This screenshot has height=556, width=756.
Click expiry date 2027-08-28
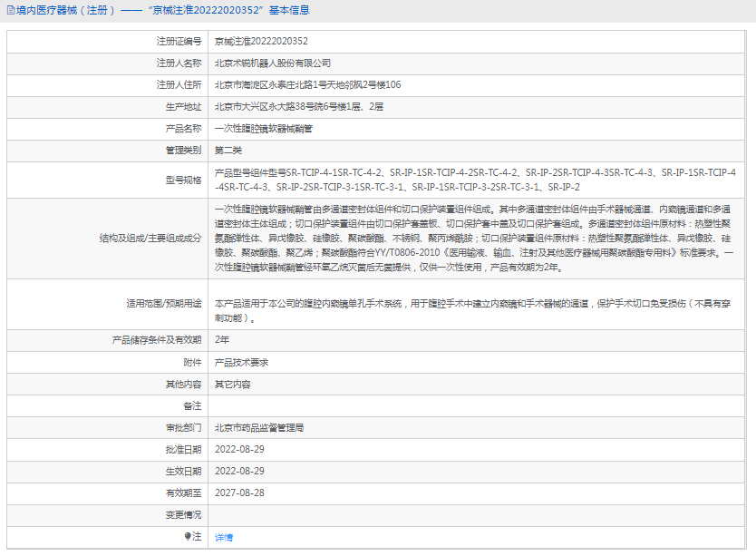click(x=239, y=493)
